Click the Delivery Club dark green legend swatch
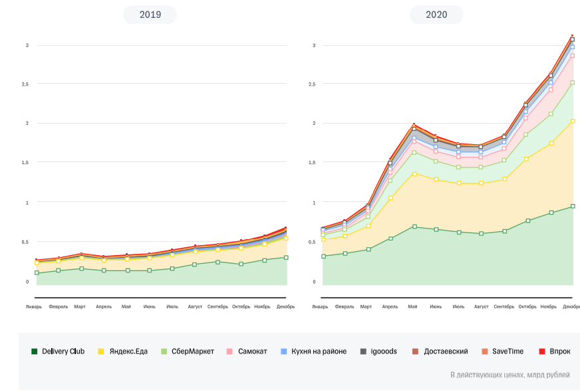The width and height of the screenshot is (580, 392). [35, 351]
